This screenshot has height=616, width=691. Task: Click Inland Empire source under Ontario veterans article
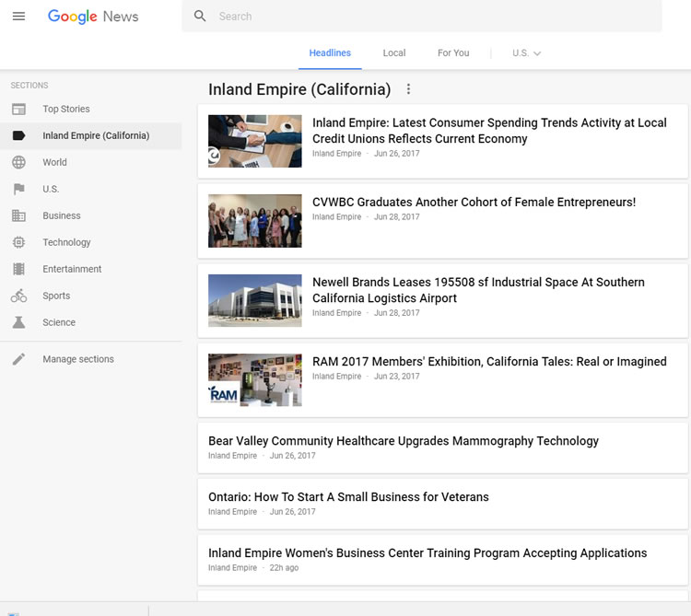[x=232, y=512]
